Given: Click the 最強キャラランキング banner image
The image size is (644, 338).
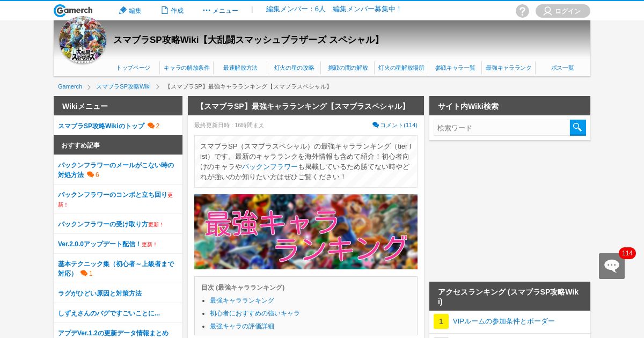Looking at the screenshot, I should pos(306,232).
